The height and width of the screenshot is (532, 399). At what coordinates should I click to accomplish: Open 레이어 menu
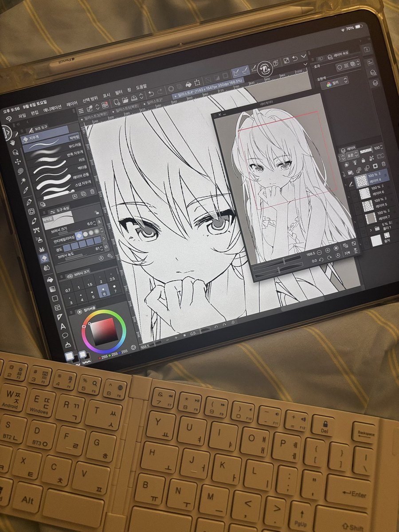tap(72, 104)
